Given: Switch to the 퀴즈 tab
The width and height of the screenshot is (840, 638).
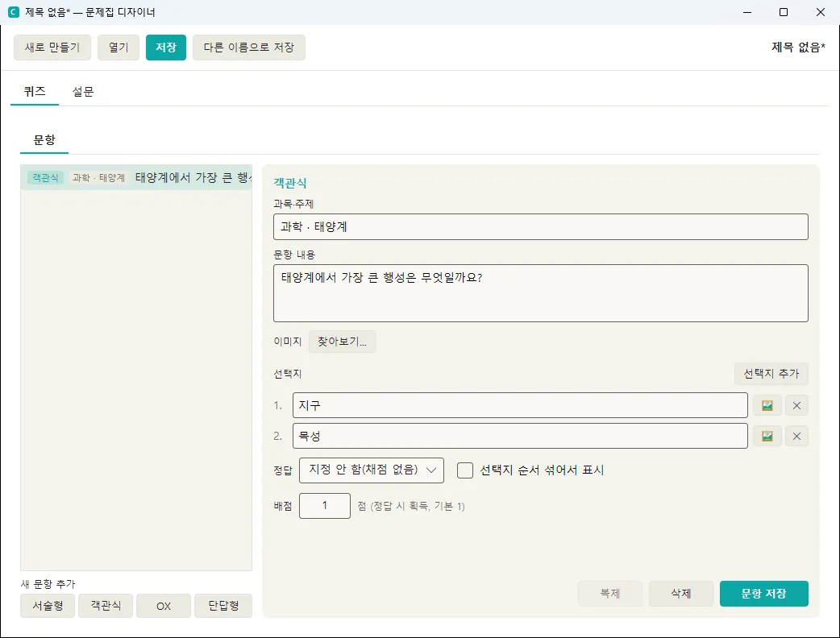Looking at the screenshot, I should tap(35, 92).
